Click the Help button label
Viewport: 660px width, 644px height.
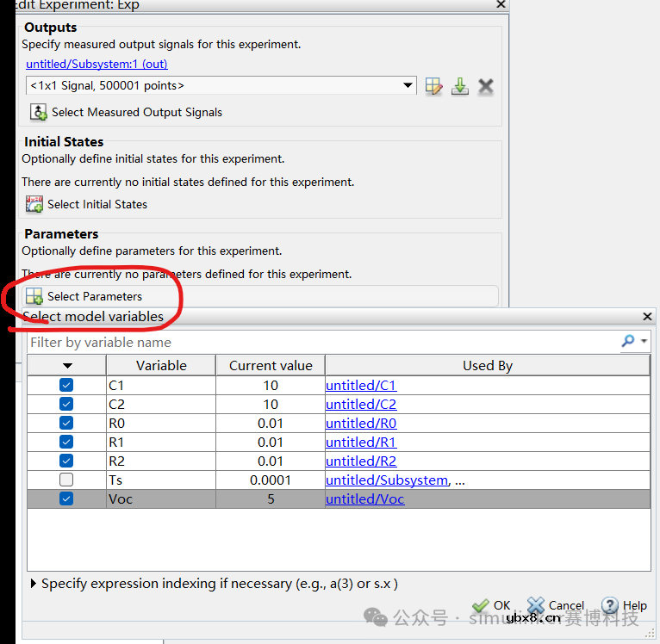(x=634, y=605)
